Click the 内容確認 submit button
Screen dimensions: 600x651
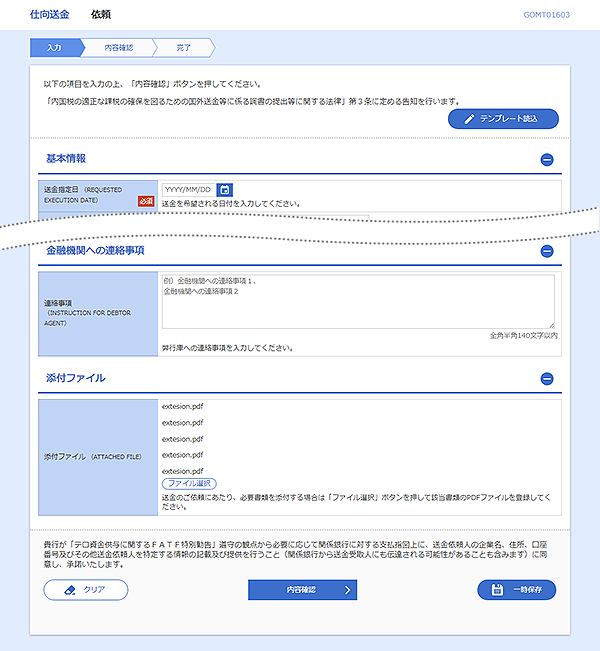tap(302, 590)
